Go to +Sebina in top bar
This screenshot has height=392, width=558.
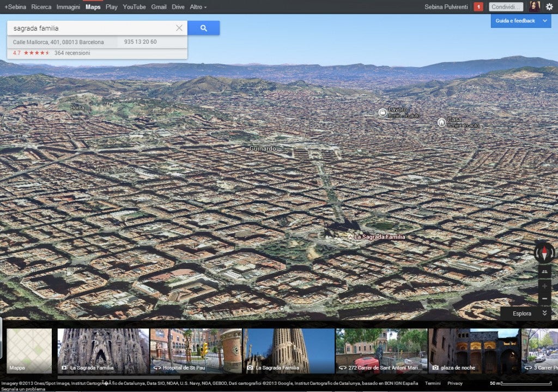point(15,7)
